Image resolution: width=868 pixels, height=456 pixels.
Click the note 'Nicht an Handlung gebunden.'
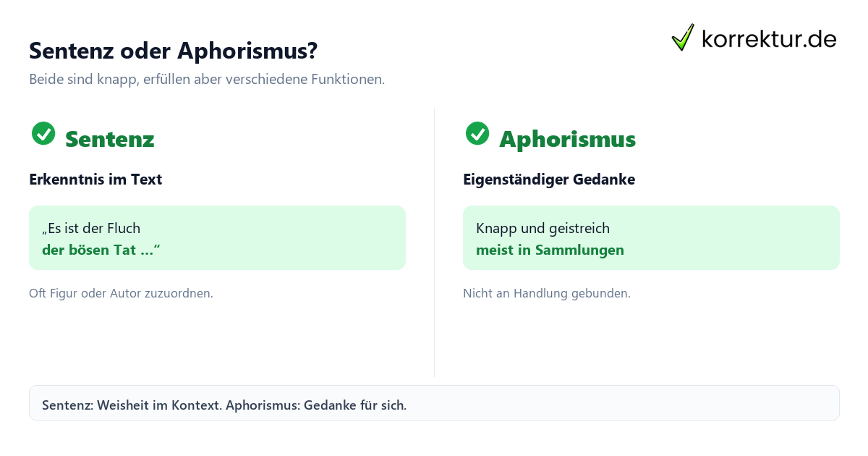pyautogui.click(x=547, y=293)
